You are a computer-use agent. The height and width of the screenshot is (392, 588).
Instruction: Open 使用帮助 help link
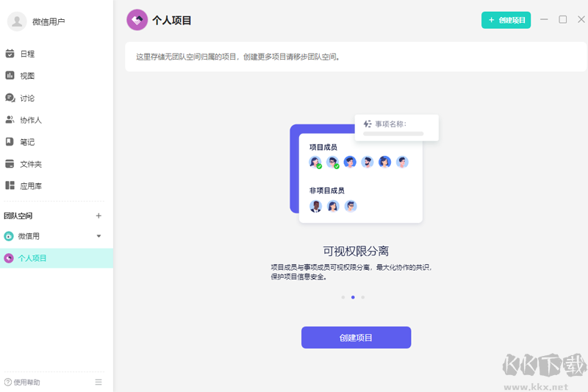coord(22,382)
